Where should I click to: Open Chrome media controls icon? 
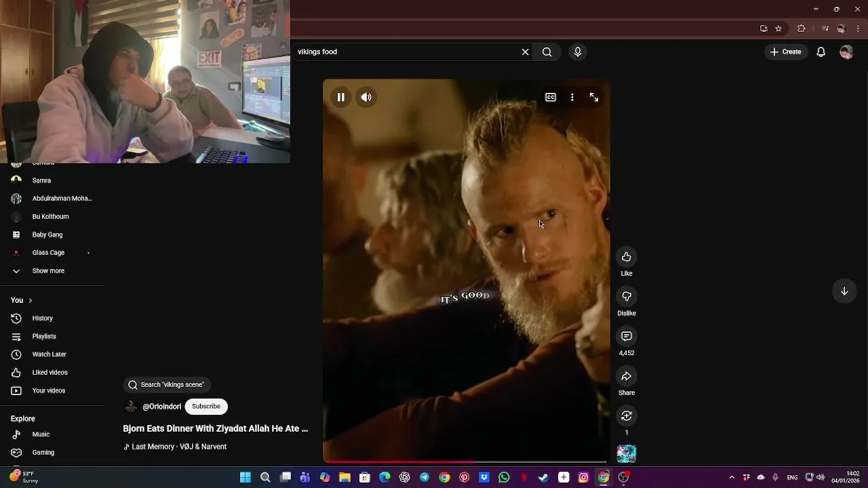pos(825,28)
